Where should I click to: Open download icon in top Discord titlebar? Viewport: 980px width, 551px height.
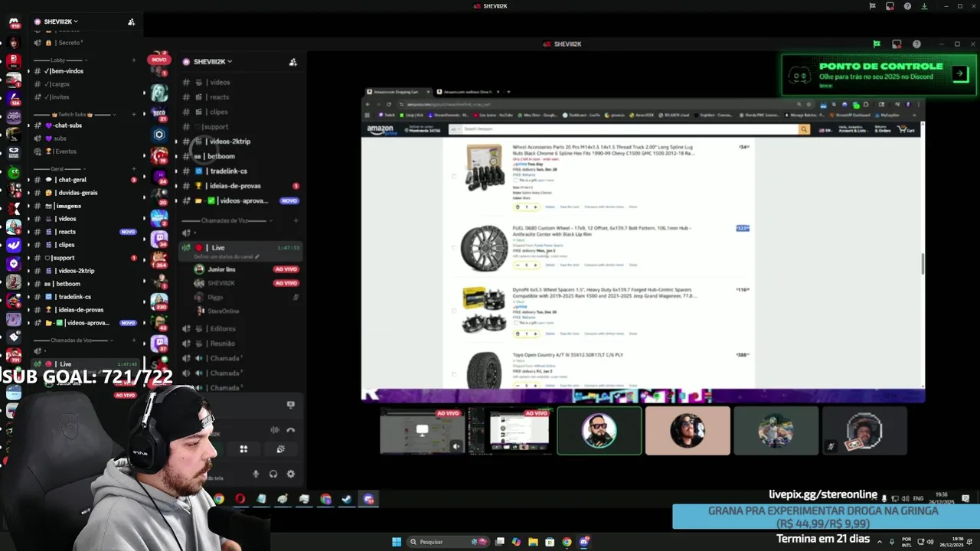pos(924,6)
